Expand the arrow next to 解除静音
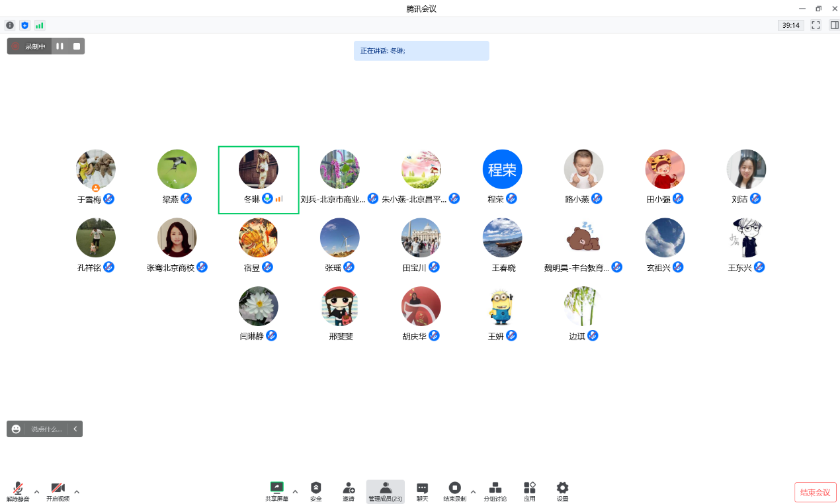840x504 pixels. coord(36,491)
